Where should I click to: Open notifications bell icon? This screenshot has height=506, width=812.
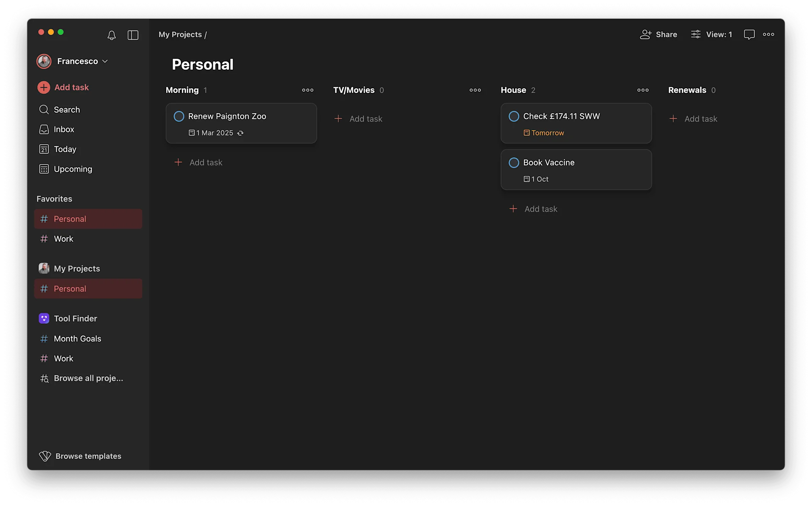tap(112, 35)
